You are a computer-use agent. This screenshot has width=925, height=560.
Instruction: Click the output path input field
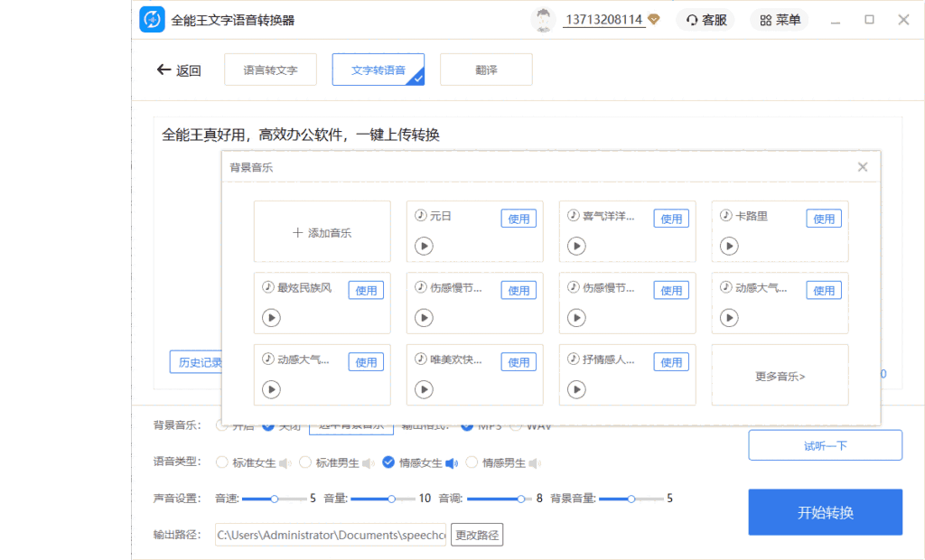pos(330,534)
